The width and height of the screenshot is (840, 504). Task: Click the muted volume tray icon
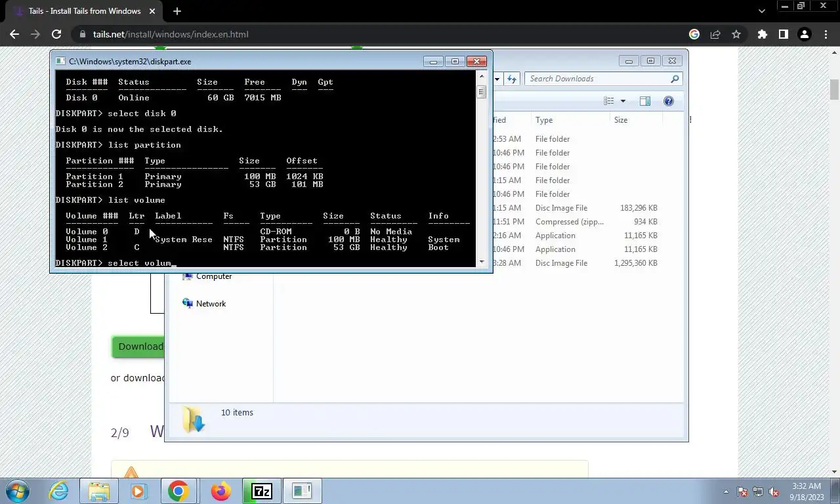pos(774,492)
